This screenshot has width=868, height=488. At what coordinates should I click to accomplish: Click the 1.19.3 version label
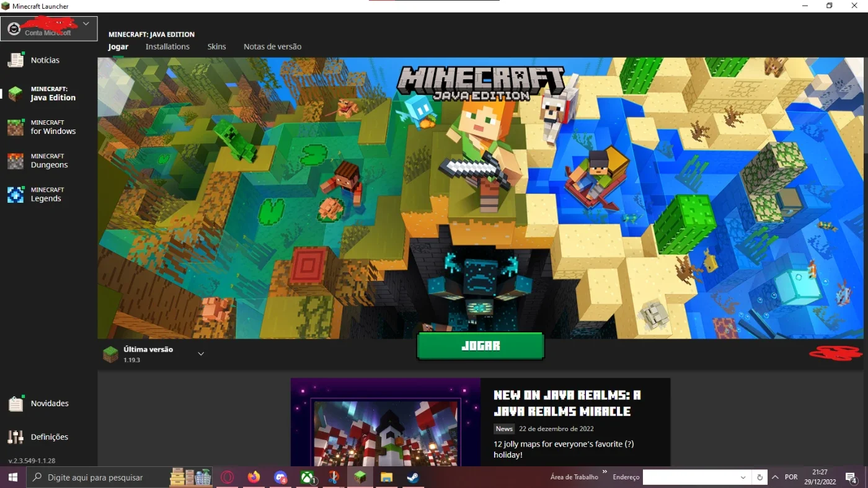(131, 360)
